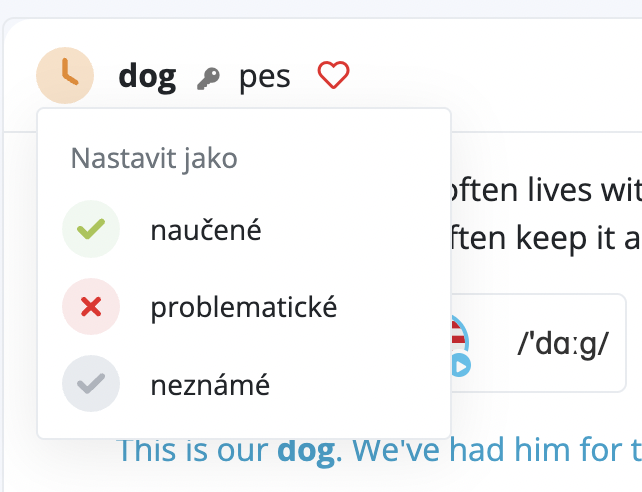Toggle the heart favorite icon
Viewport: 642px width, 492px height.
(334, 75)
